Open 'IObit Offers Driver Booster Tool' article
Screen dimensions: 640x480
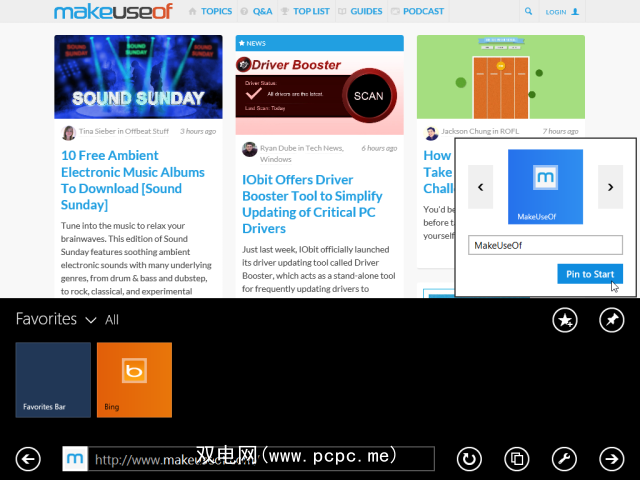pyautogui.click(x=312, y=204)
